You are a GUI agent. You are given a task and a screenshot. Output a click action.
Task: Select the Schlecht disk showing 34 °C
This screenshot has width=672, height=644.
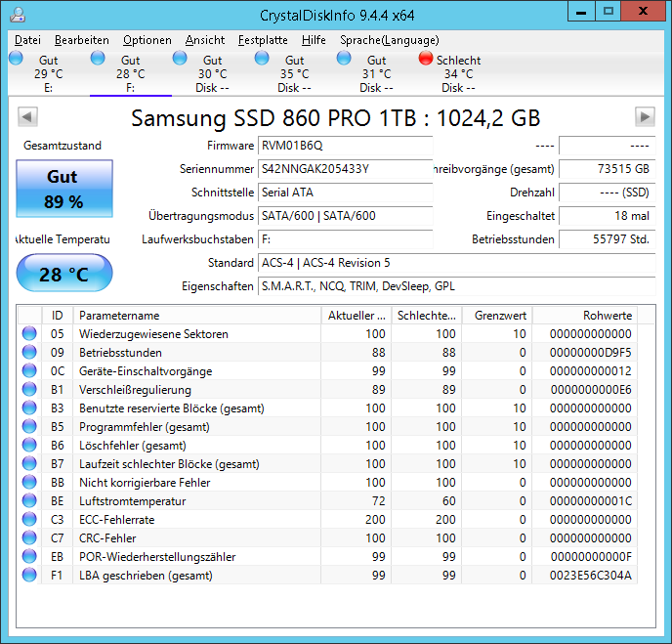click(458, 73)
